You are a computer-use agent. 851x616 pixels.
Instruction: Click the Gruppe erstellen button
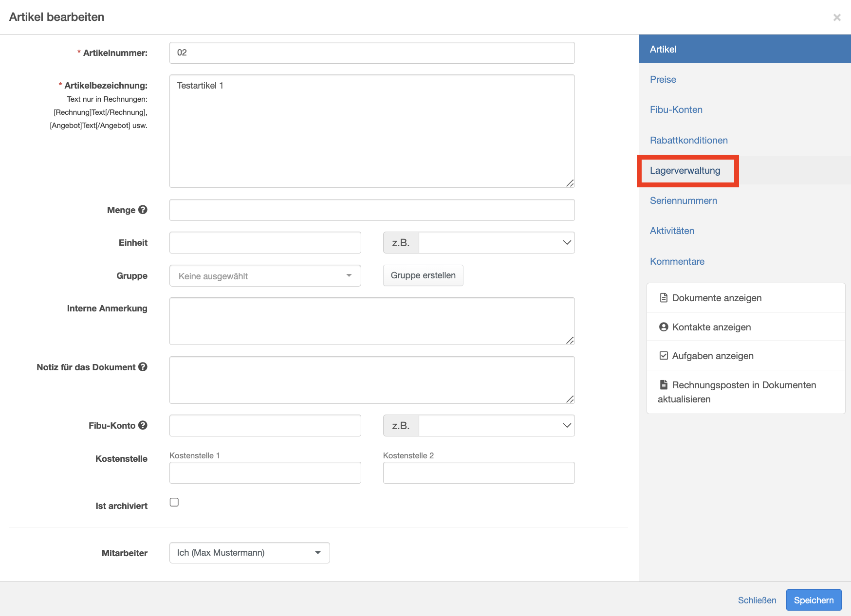click(x=423, y=275)
